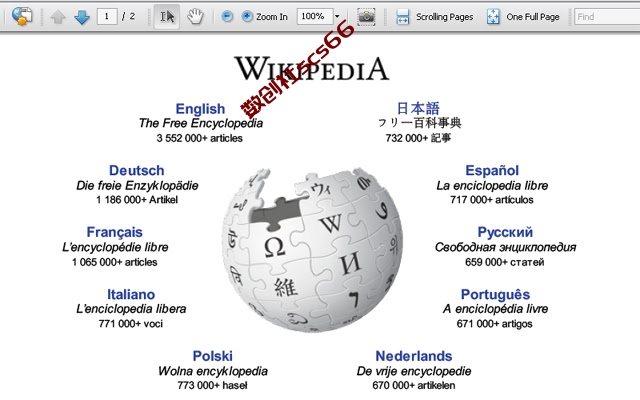Click the text '671 000+ artigos'
This screenshot has width=640, height=400.
click(495, 324)
